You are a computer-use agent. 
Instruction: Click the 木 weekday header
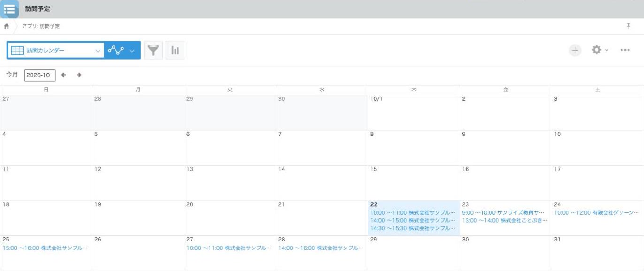(414, 90)
